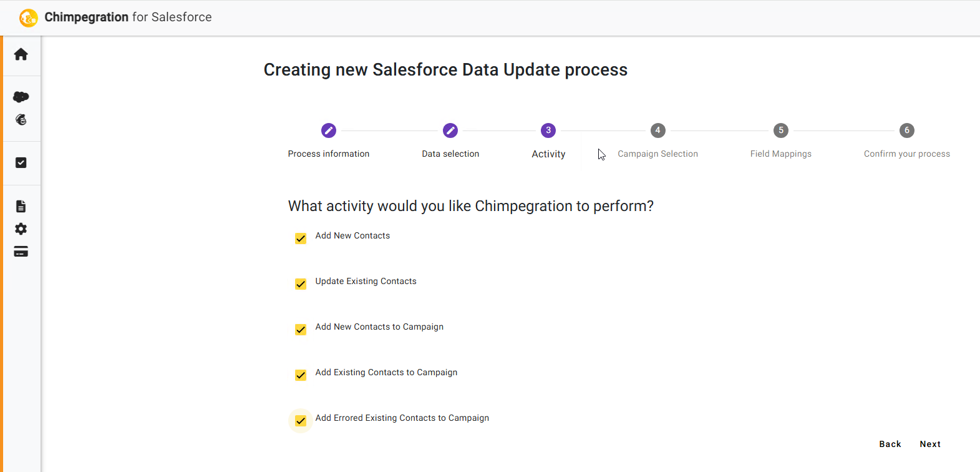Toggle Add Errored Existing Contacts to Campaign

[301, 421]
